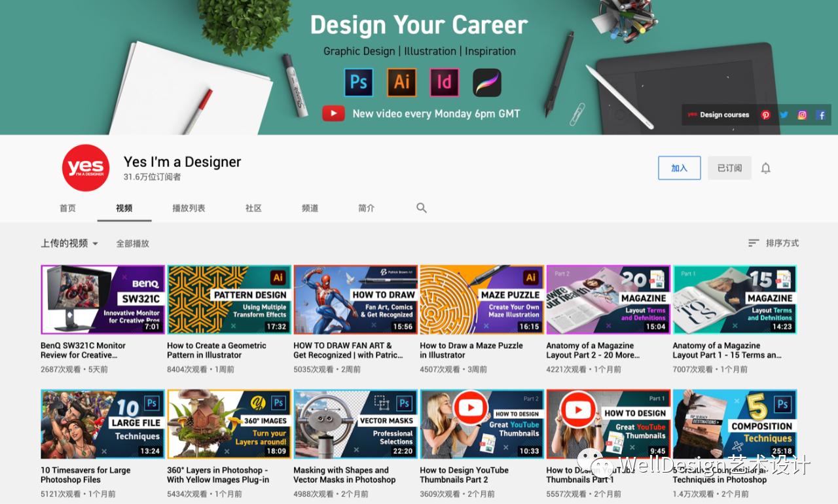Open the 360° Images video thumbnail
The image size is (838, 504).
point(229,424)
